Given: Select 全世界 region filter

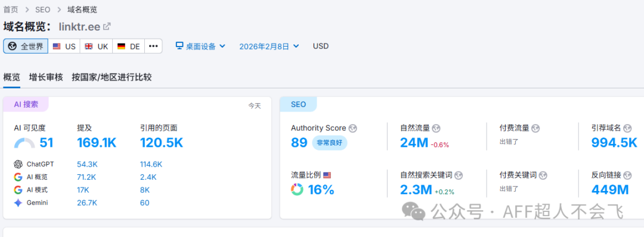Looking at the screenshot, I should (x=26, y=46).
